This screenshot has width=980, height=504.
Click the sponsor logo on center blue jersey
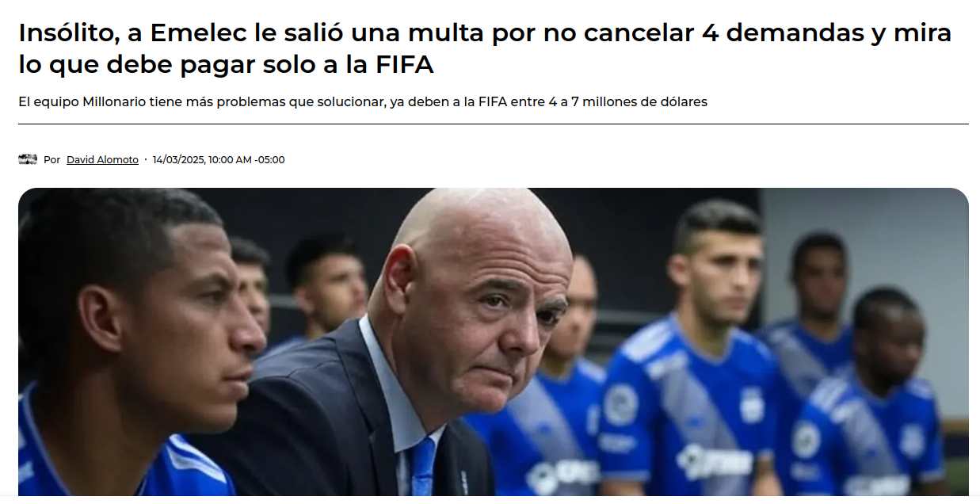click(714, 462)
